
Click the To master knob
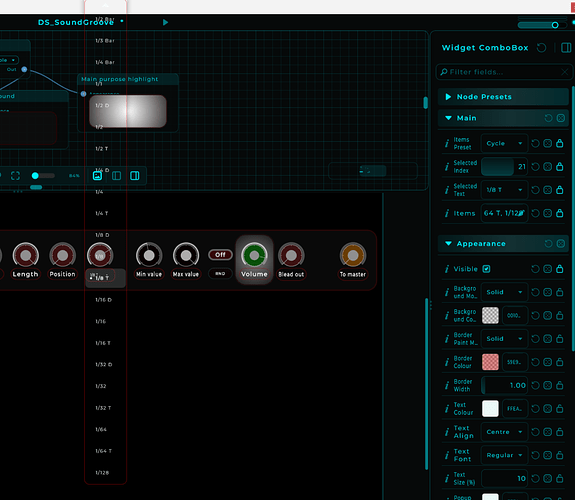pyautogui.click(x=353, y=255)
